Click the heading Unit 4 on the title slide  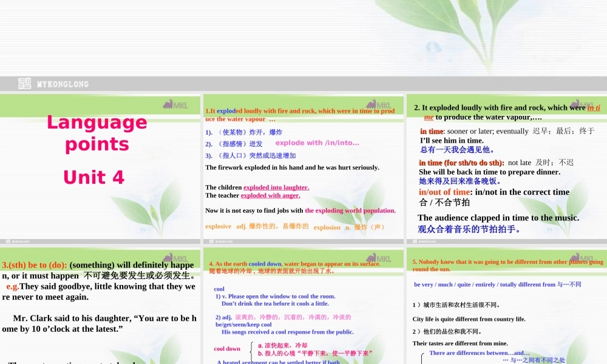pyautogui.click(x=93, y=177)
